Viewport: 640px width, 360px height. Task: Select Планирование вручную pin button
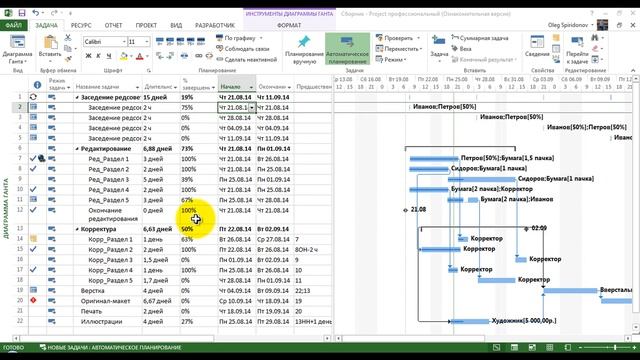pos(304,49)
